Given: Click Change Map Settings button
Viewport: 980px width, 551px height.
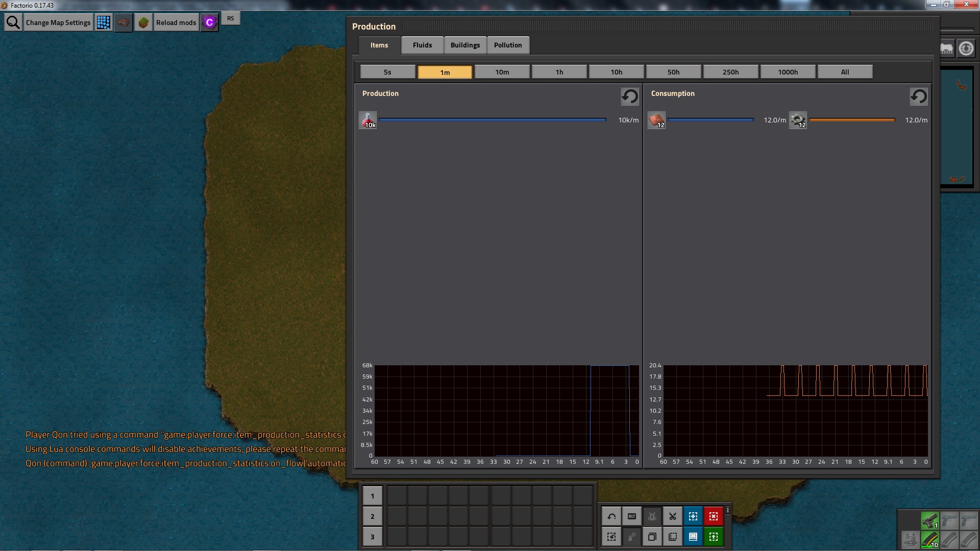Looking at the screenshot, I should click(x=58, y=22).
